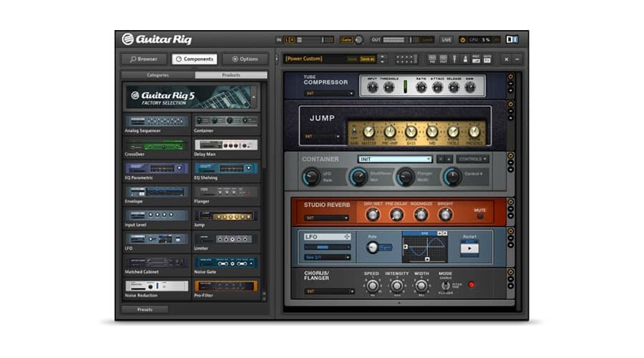The width and height of the screenshot is (644, 358).
Task: Select the Jump amp component in list
Action: coord(226,218)
